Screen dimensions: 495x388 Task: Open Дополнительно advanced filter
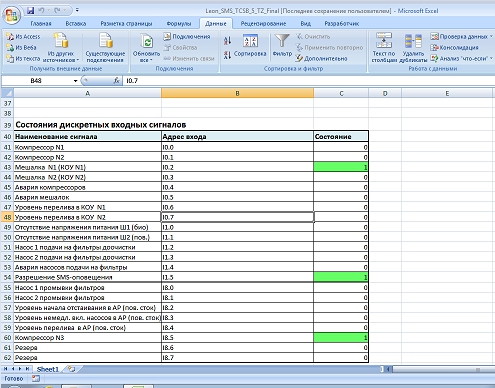point(322,59)
